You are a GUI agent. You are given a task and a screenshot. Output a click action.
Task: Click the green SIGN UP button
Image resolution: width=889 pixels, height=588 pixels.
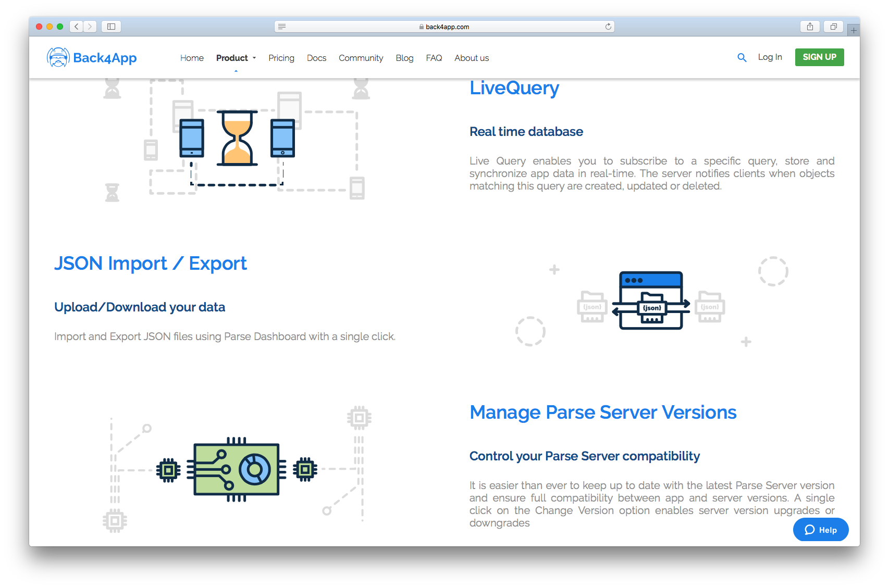coord(819,57)
